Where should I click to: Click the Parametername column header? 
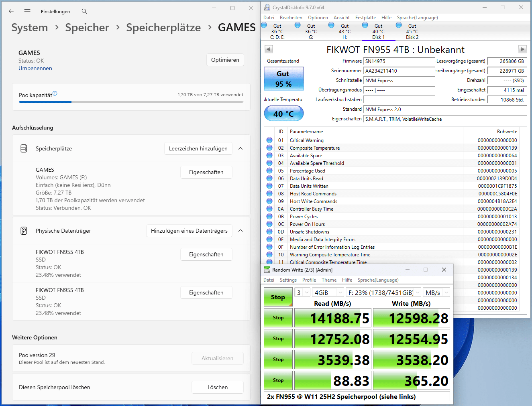point(306,132)
